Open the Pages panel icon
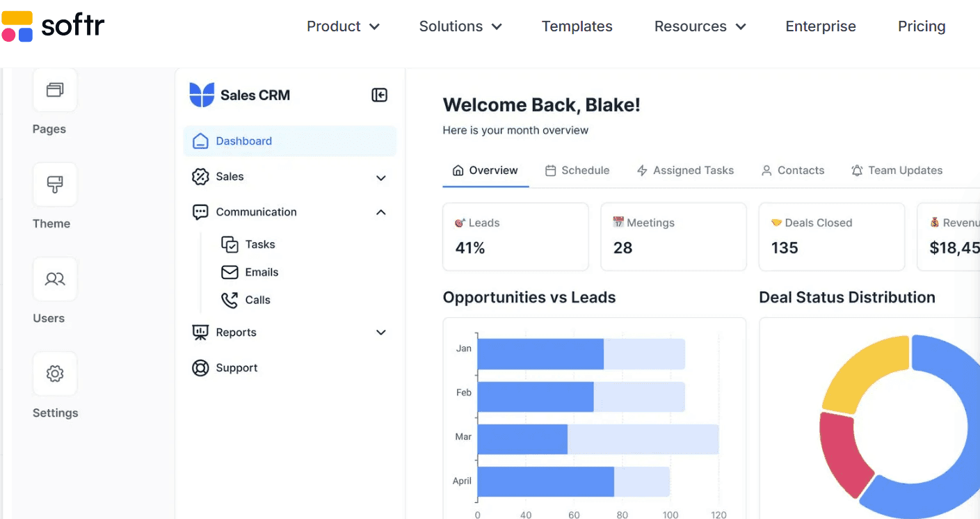 [x=55, y=90]
